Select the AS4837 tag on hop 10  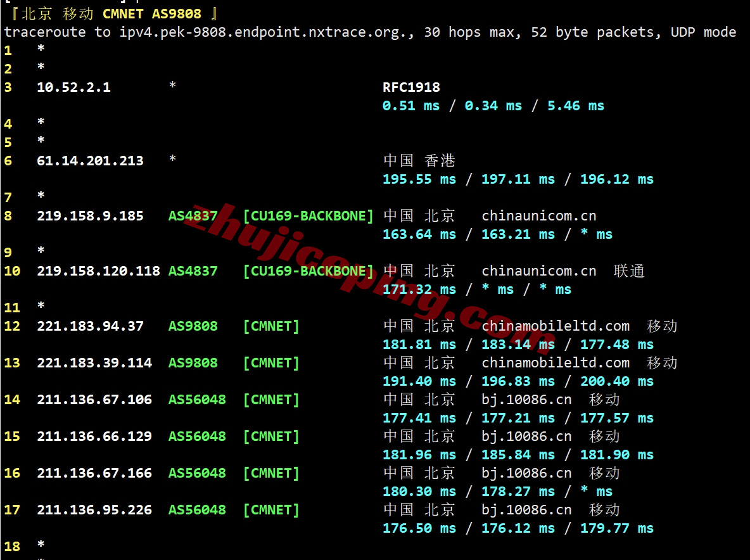tap(193, 270)
